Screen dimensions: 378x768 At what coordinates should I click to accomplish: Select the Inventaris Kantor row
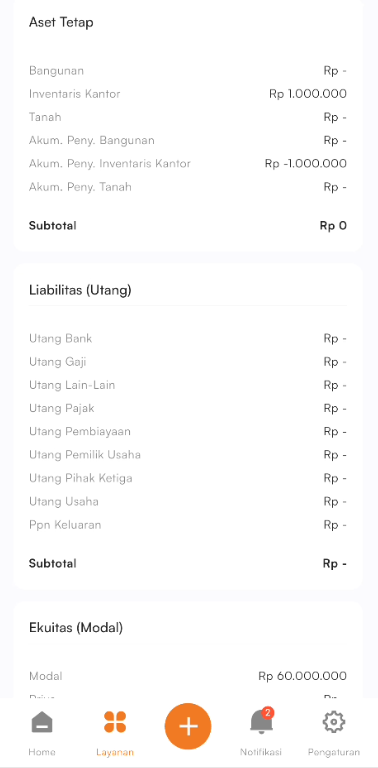coord(188,94)
